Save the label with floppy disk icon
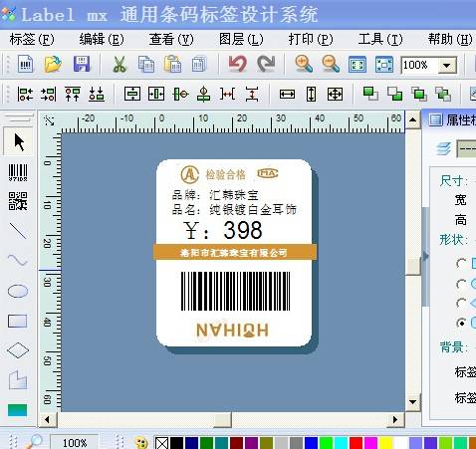 (x=82, y=64)
